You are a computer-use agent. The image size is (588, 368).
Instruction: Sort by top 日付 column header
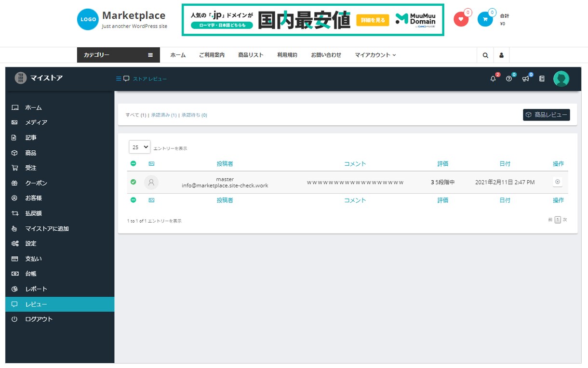coord(505,164)
